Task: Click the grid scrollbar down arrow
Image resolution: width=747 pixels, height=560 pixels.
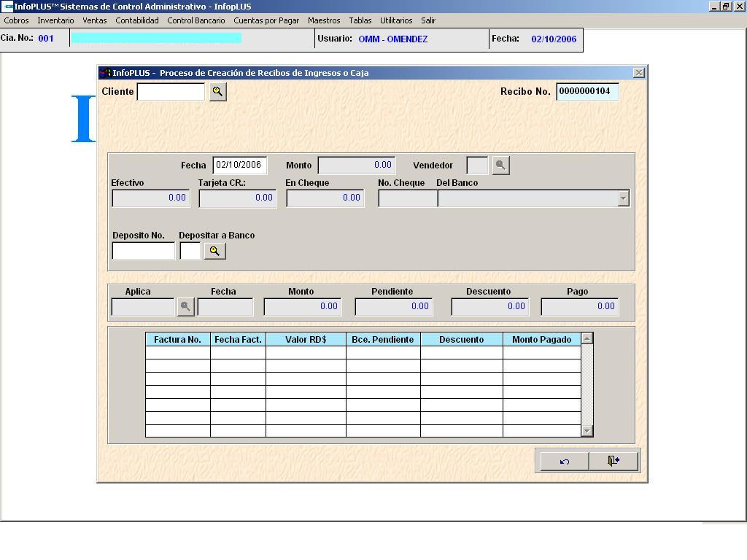Action: [x=587, y=431]
